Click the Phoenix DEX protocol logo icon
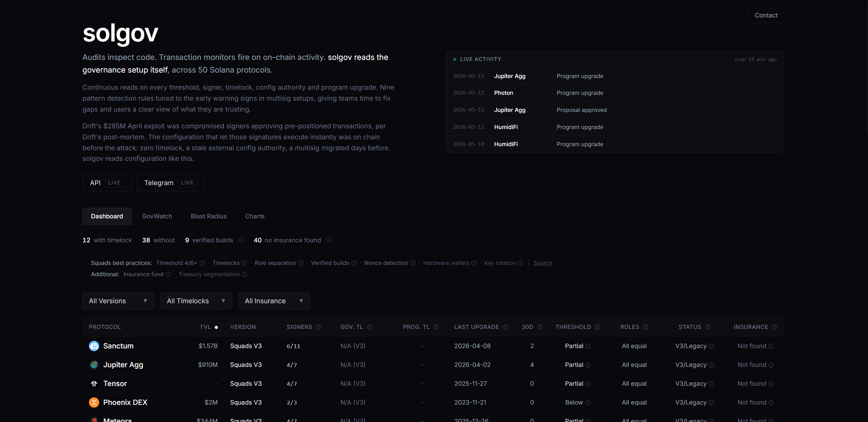 click(94, 402)
